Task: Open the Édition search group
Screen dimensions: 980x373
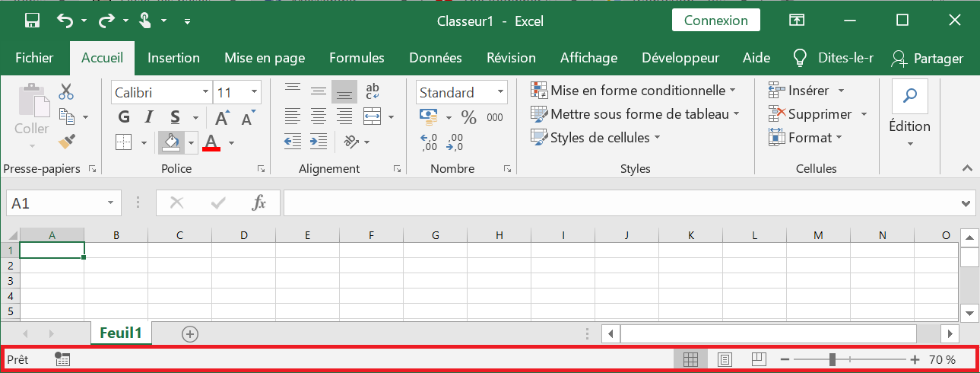Action: click(909, 114)
